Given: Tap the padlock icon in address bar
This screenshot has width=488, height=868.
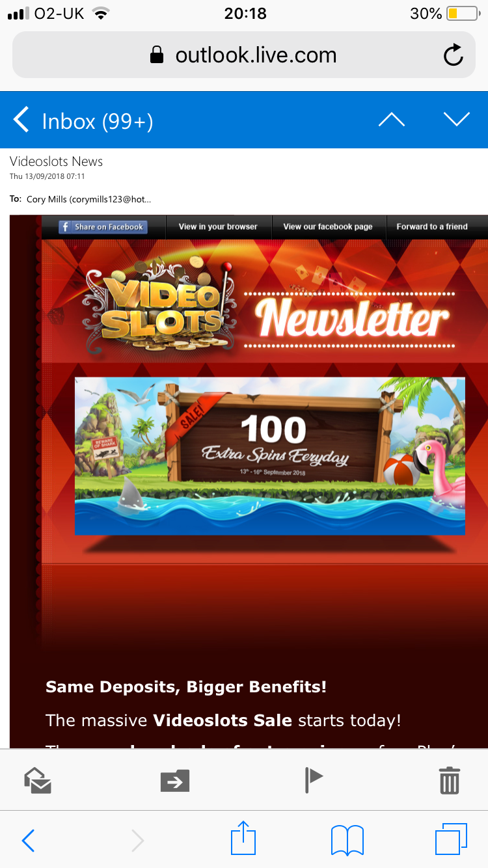Looking at the screenshot, I should point(157,55).
